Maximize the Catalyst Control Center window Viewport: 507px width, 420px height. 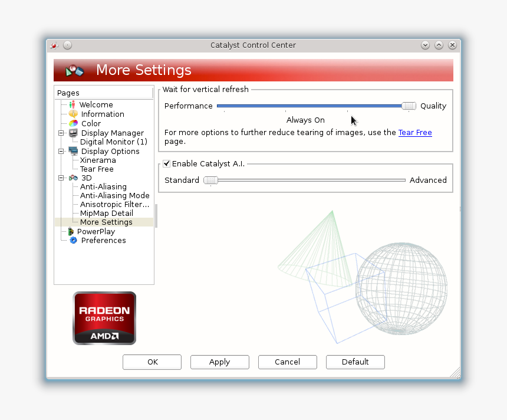pyautogui.click(x=439, y=45)
